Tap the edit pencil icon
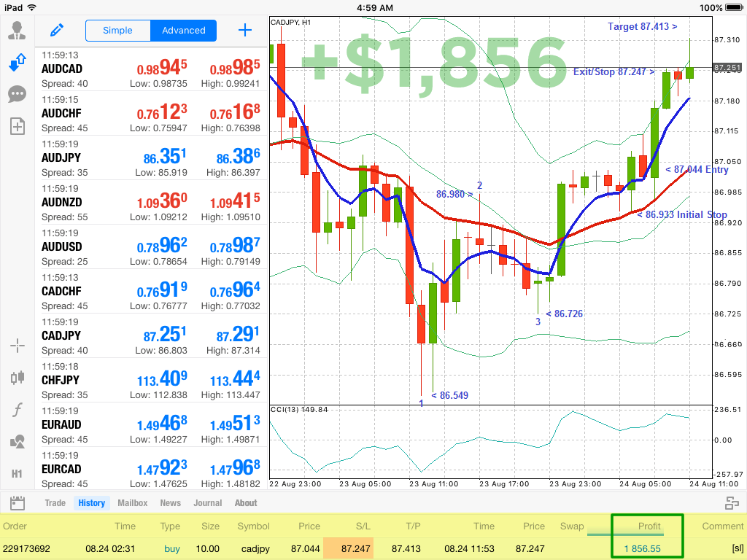This screenshot has width=747, height=560. pos(57,30)
